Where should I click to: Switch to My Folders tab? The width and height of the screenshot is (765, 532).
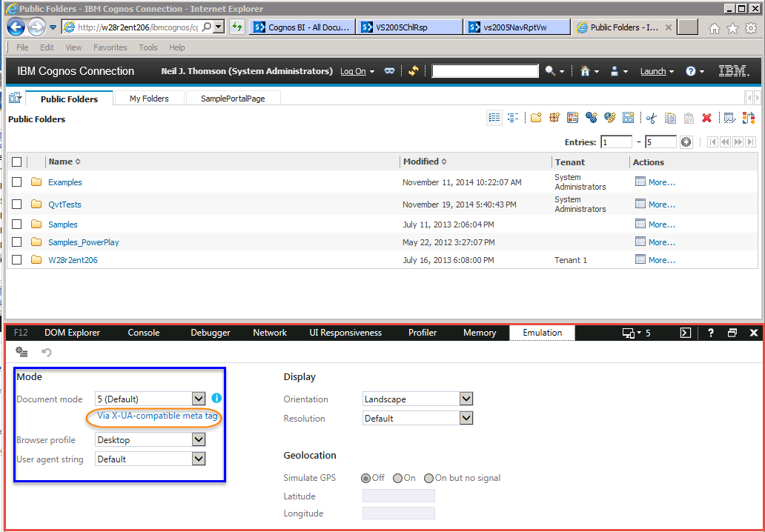pyautogui.click(x=149, y=99)
